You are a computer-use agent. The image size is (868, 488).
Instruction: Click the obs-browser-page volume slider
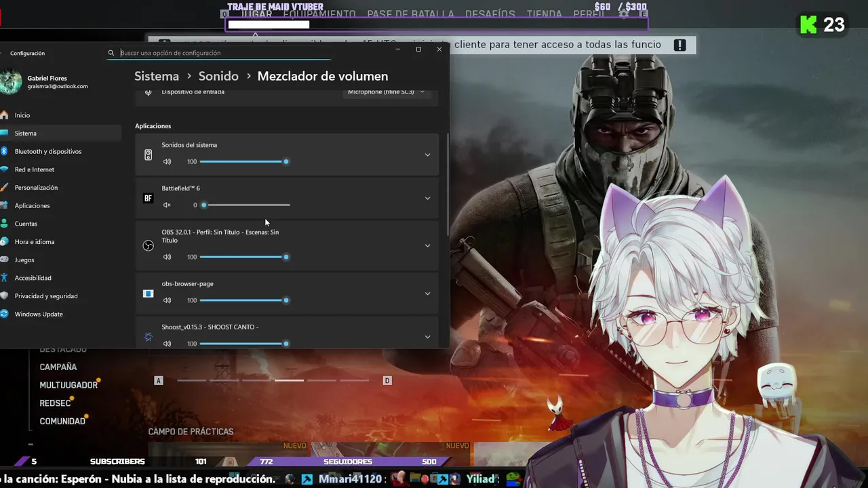[245, 300]
